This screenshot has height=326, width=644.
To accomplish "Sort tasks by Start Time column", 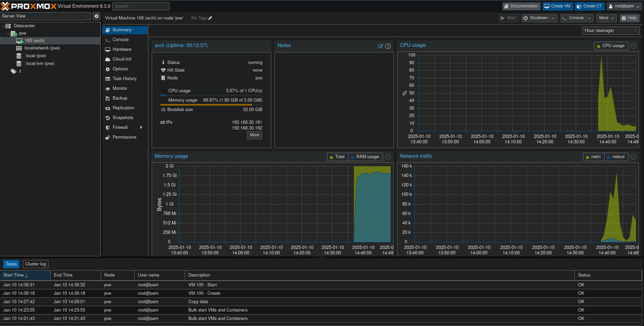I will click(x=26, y=275).
